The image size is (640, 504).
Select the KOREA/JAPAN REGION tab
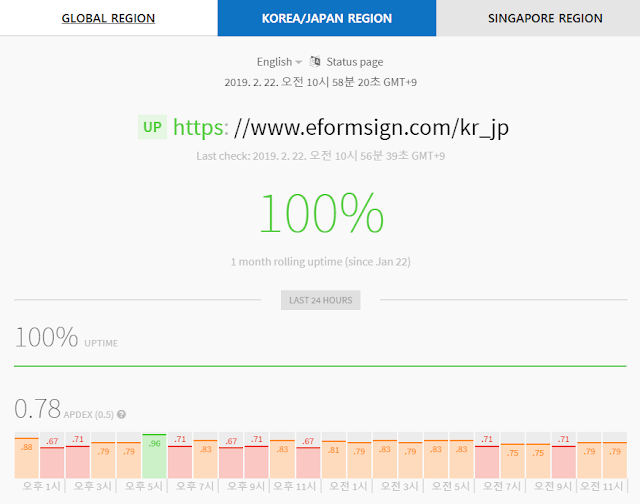[327, 18]
